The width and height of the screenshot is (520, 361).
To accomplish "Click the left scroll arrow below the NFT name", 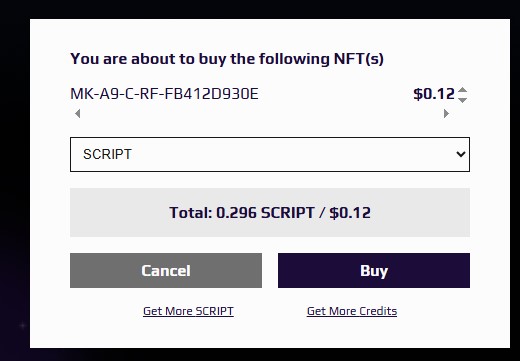I will pos(78,114).
